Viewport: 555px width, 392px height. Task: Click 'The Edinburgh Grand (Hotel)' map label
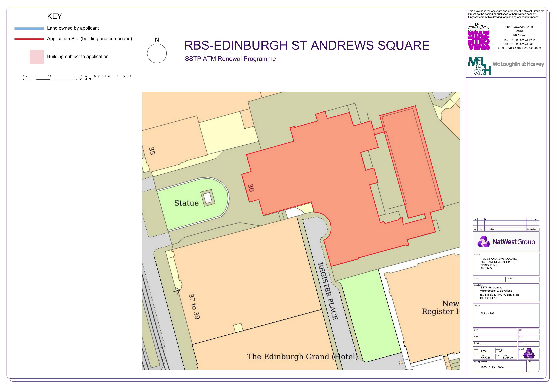302,357
